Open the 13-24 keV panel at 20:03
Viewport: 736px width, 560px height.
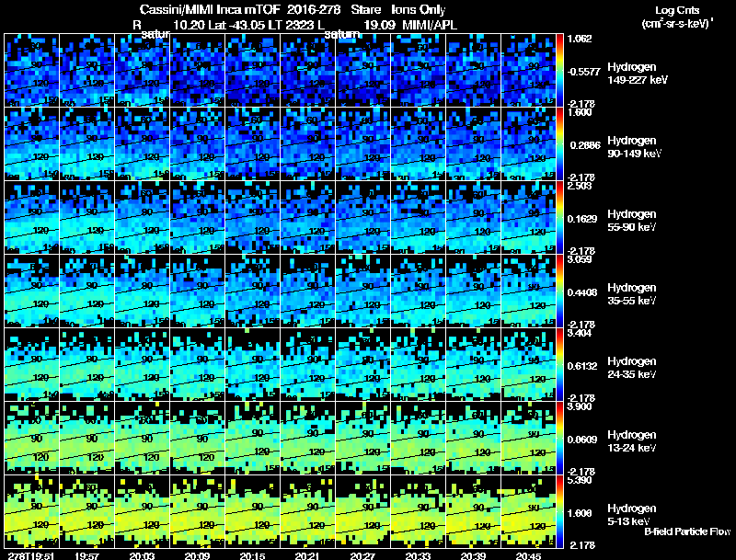pyautogui.click(x=143, y=438)
